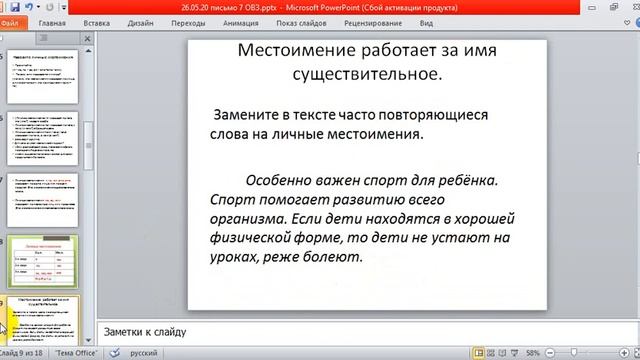Open the Рецензирование ribbon tab
Viewport: 640px width, 360px height.
coord(373,23)
